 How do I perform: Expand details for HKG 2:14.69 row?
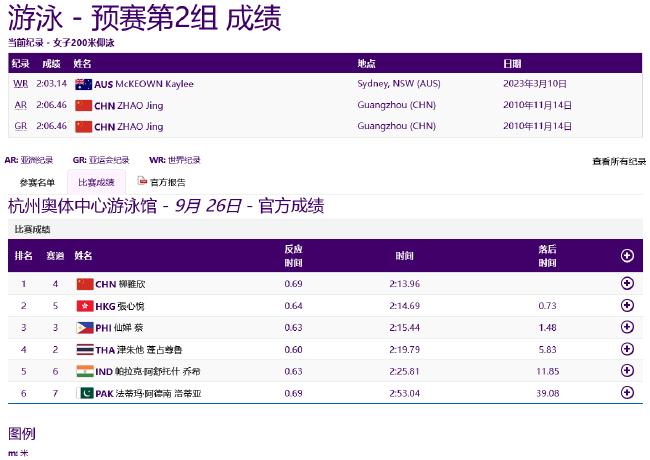627,305
